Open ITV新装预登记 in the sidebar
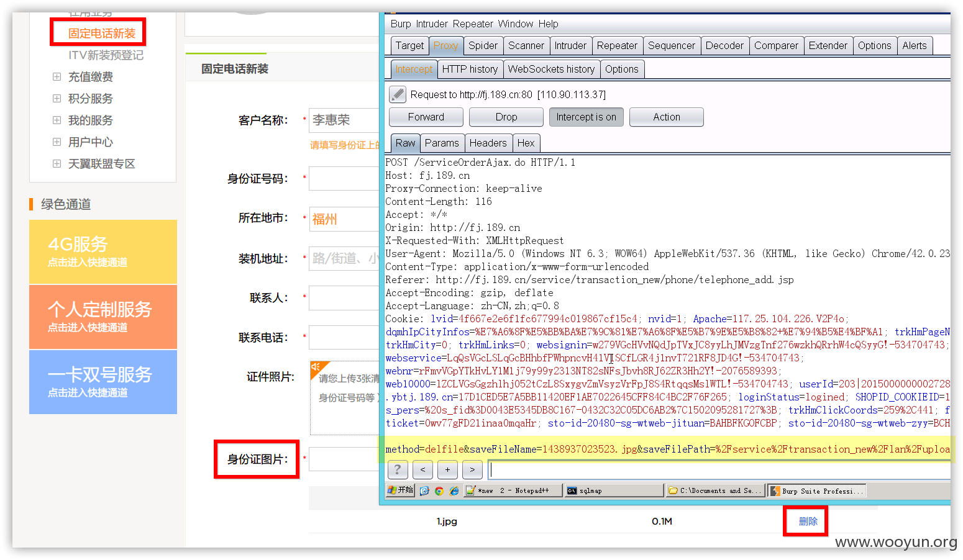Viewport: 963px width, 560px height. [106, 55]
